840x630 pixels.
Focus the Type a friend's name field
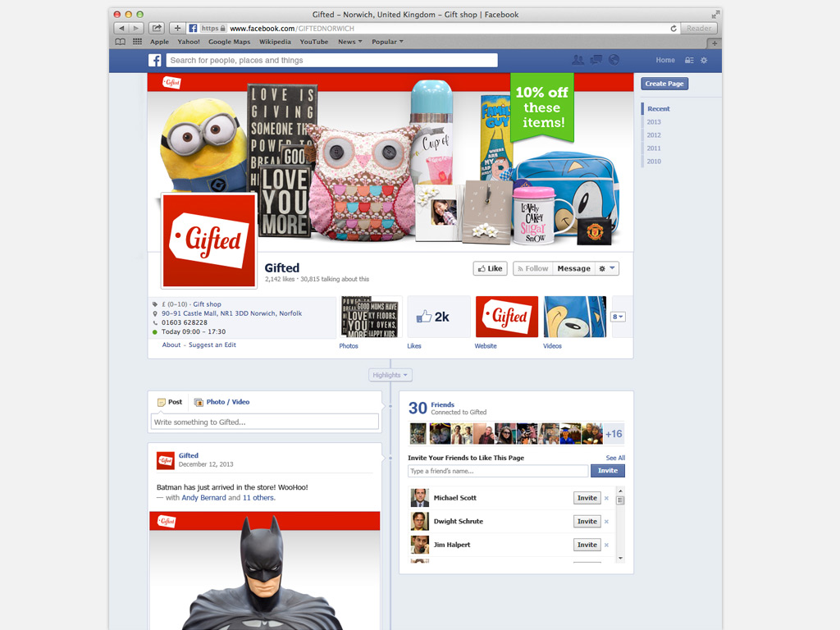tap(498, 471)
